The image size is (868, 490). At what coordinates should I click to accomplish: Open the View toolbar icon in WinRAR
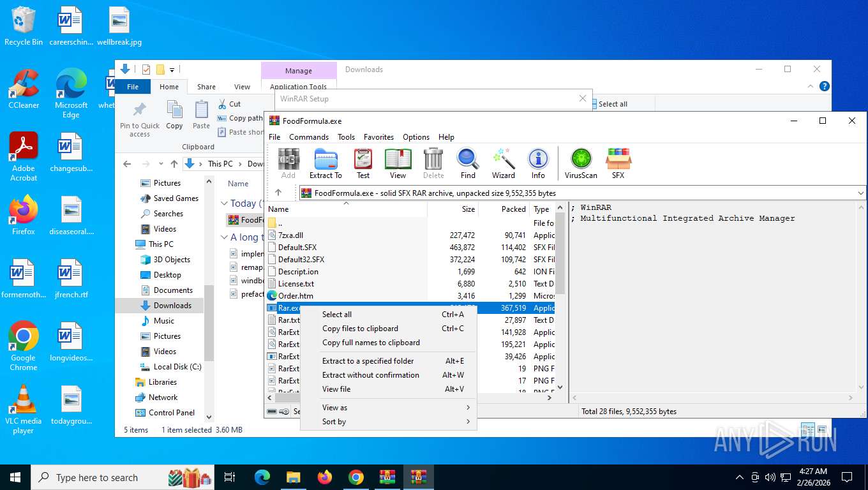click(398, 163)
